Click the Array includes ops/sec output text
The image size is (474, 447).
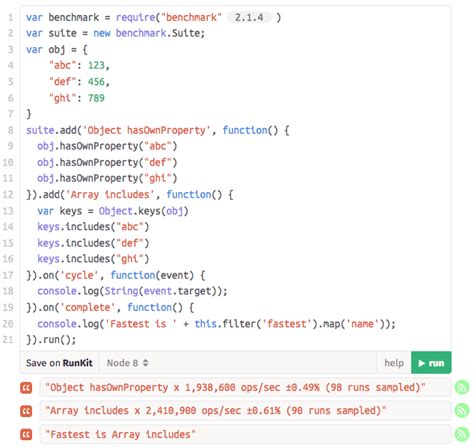215,411
